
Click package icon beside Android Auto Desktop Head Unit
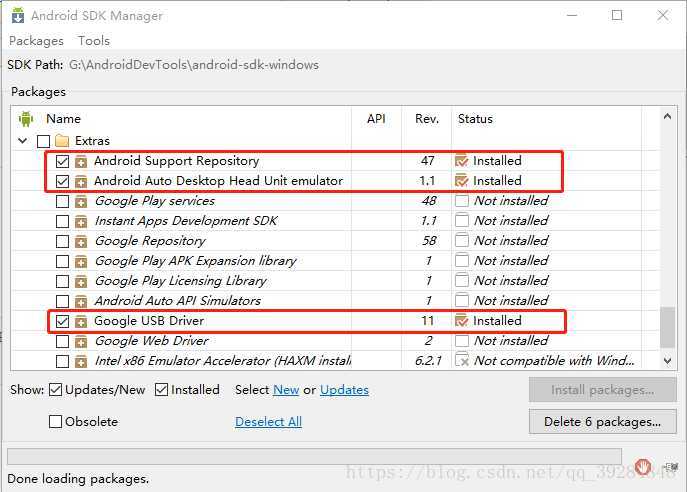coord(81,181)
